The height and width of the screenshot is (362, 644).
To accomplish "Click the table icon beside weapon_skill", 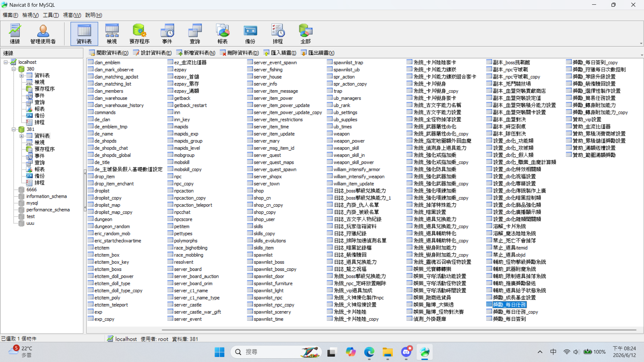I will pyautogui.click(x=330, y=147).
